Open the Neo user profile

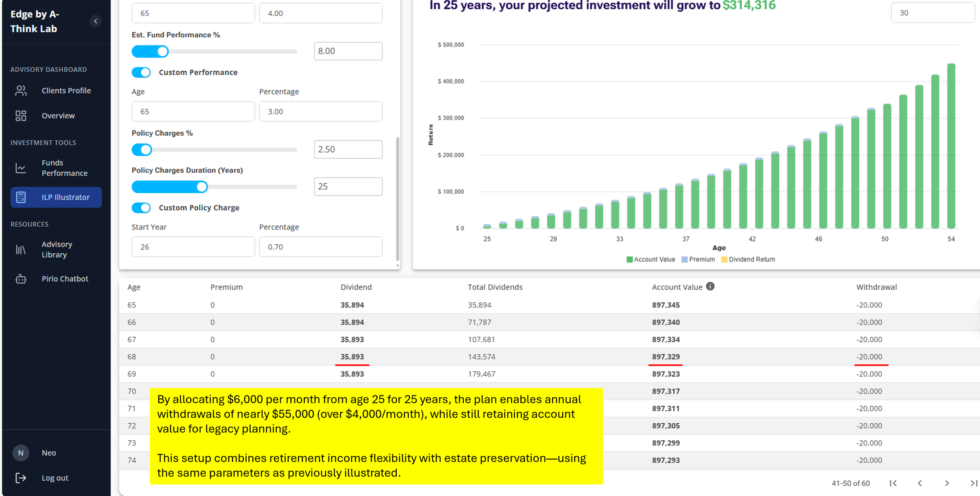click(49, 453)
